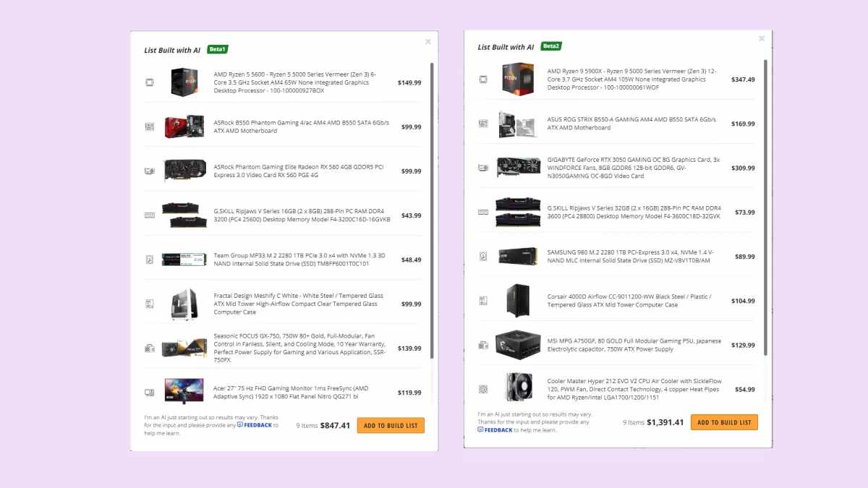Open G.SKILL 32GB memory product image
This screenshot has width=868, height=488.
[518, 212]
